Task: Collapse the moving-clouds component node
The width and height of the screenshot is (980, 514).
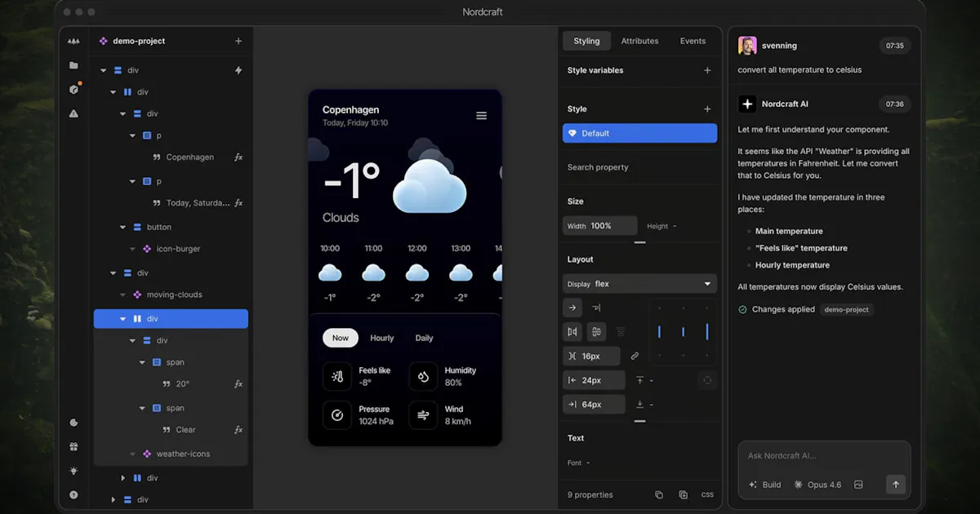Action: pyautogui.click(x=123, y=295)
